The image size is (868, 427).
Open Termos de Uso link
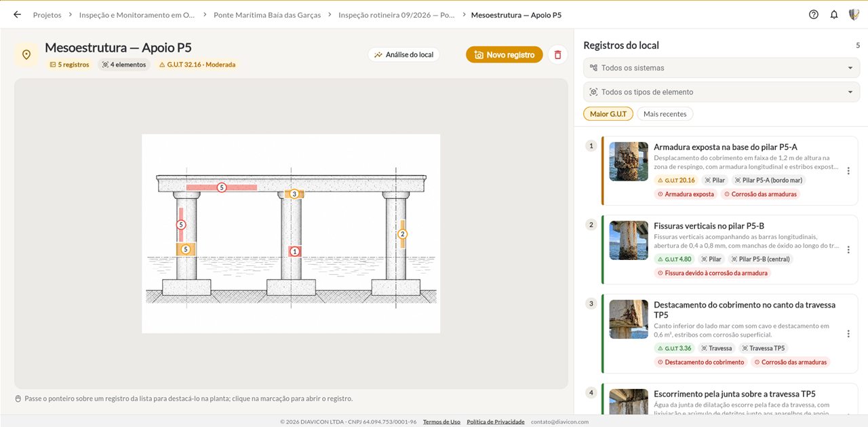(441, 422)
